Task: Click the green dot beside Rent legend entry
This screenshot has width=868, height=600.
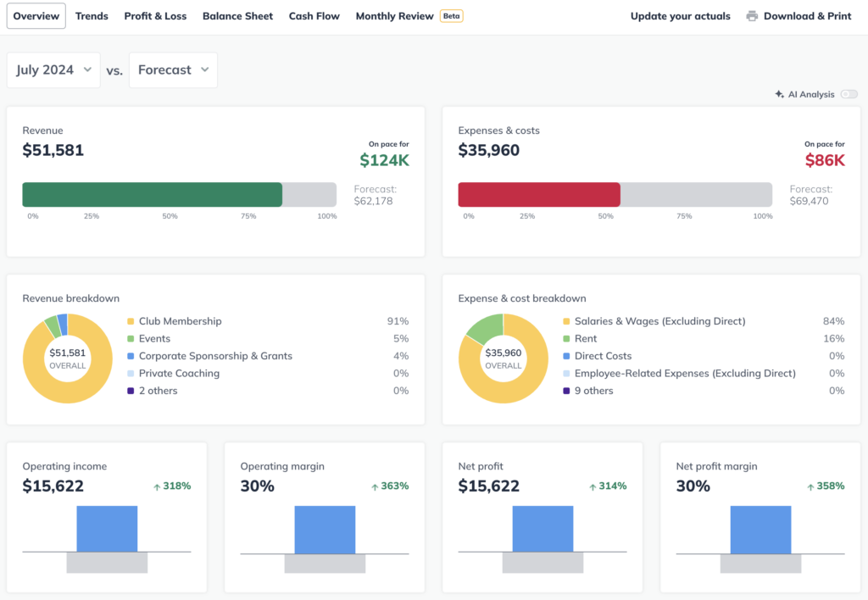Action: (565, 338)
